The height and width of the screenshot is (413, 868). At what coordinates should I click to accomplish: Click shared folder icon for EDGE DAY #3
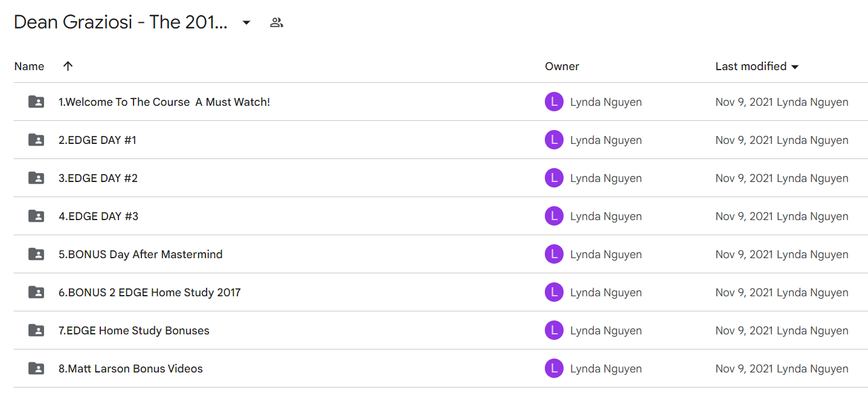coord(36,216)
